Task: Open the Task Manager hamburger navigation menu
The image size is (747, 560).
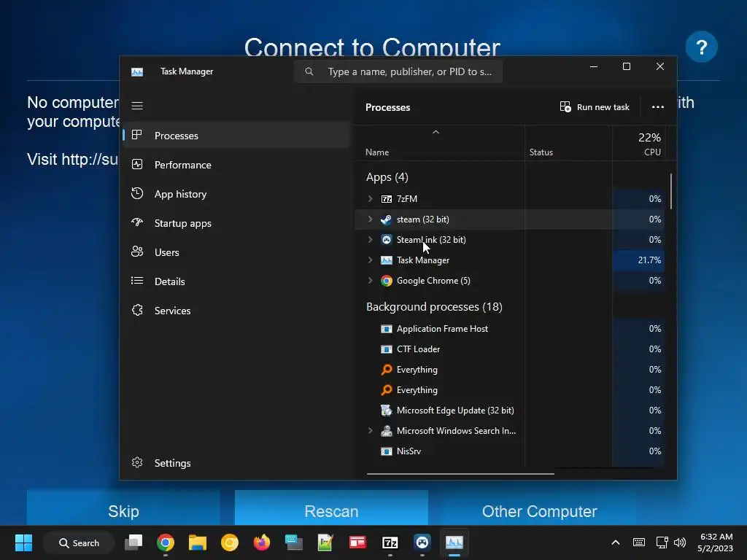Action: (137, 106)
